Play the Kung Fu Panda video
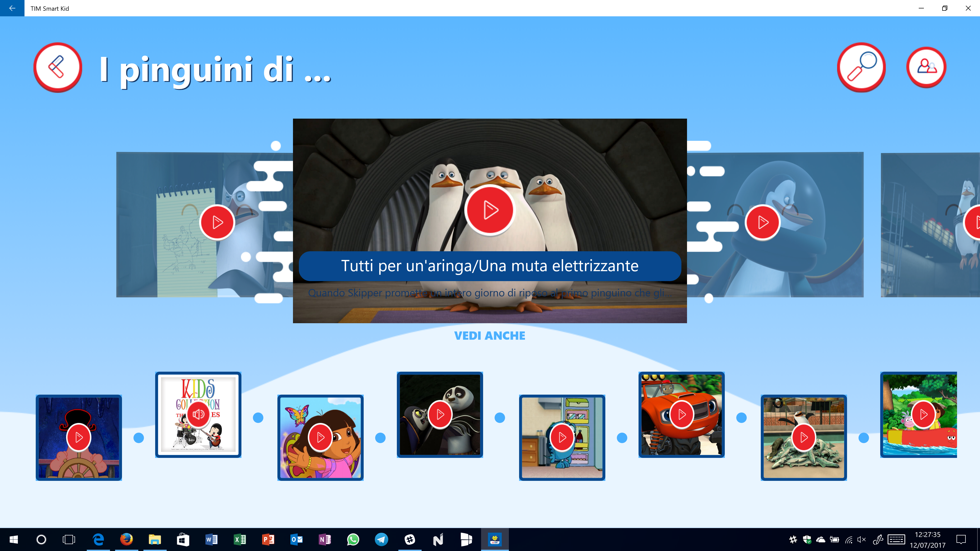Image resolution: width=980 pixels, height=551 pixels. (440, 415)
